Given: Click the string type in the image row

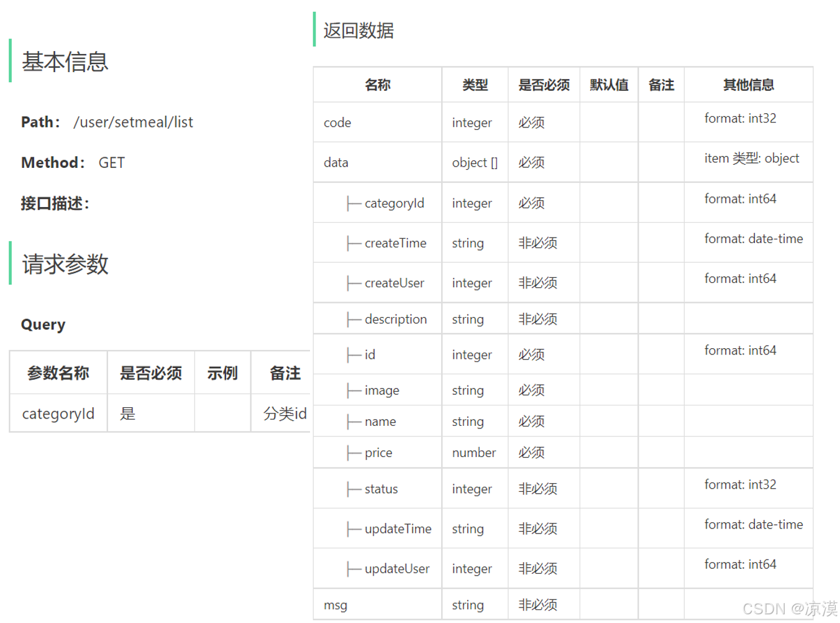Looking at the screenshot, I should [x=468, y=390].
